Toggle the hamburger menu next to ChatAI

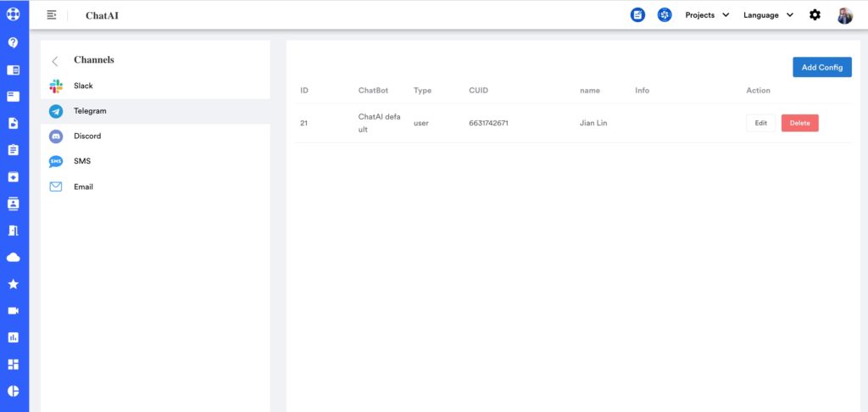[x=52, y=15]
